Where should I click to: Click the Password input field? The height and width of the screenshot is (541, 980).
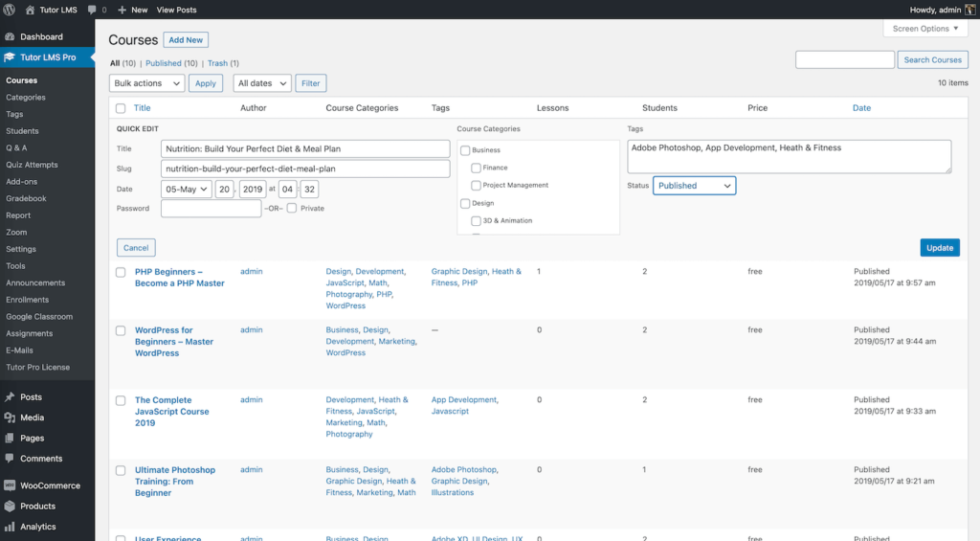point(211,209)
